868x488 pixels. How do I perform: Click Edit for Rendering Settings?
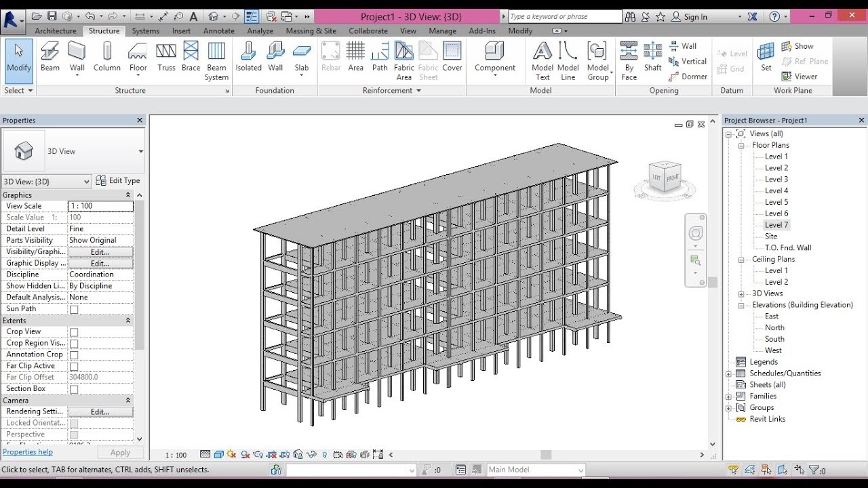[x=100, y=412]
